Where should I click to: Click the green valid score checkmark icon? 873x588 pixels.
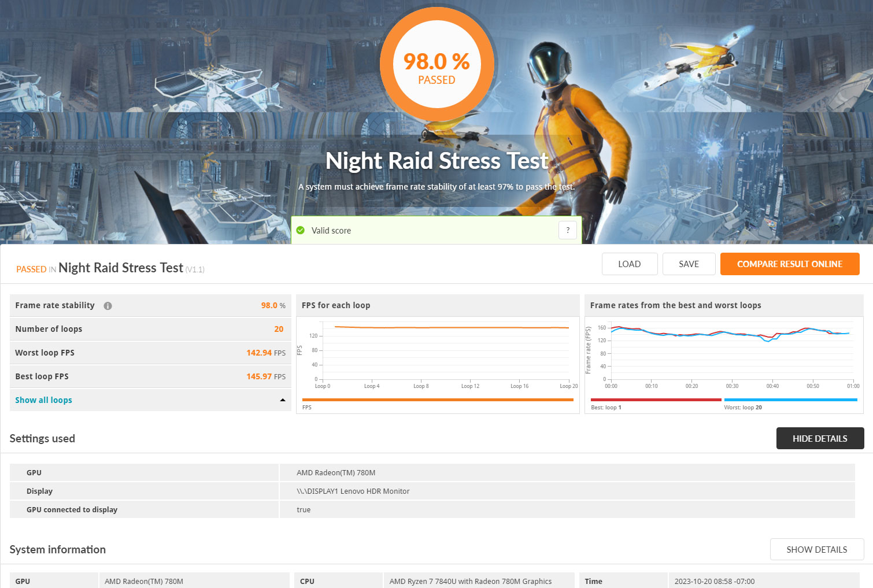301,230
